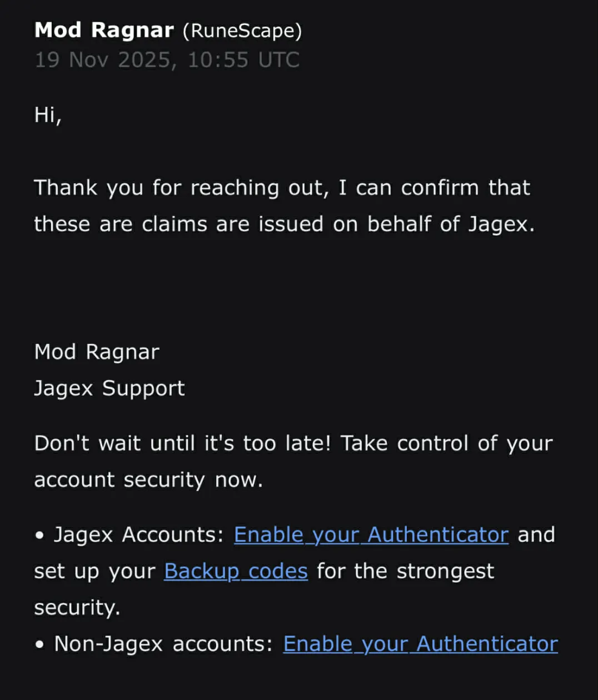Click the "these are claims are issued" text
Screen dimensions: 598x700
coord(178,224)
